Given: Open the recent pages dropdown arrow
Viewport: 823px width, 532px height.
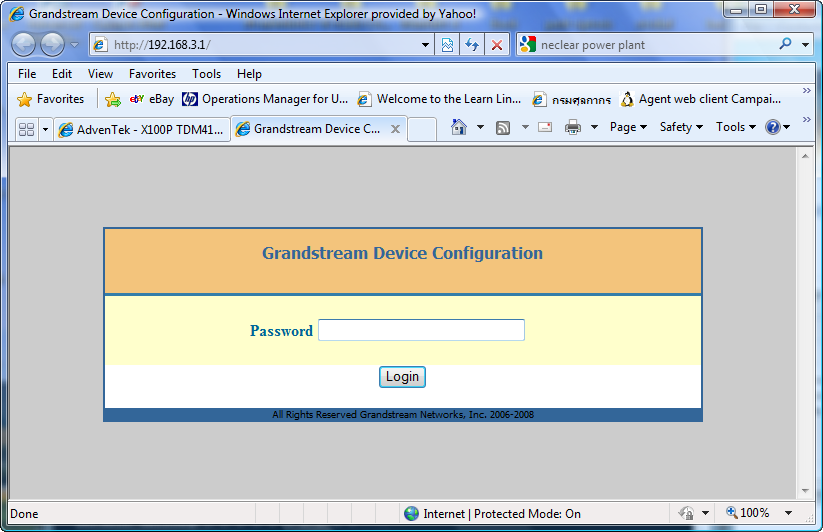Looking at the screenshot, I should pos(75,45).
